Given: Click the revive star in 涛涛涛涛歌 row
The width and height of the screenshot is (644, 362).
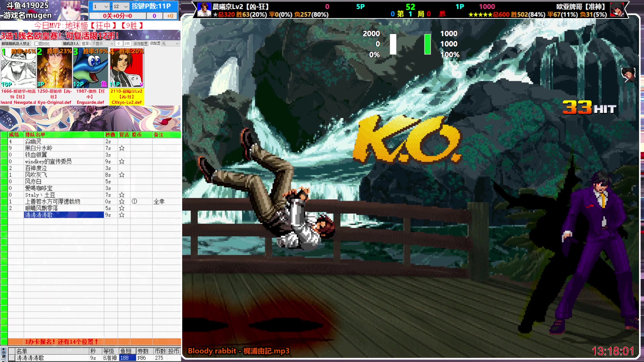Looking at the screenshot, I should click(122, 215).
